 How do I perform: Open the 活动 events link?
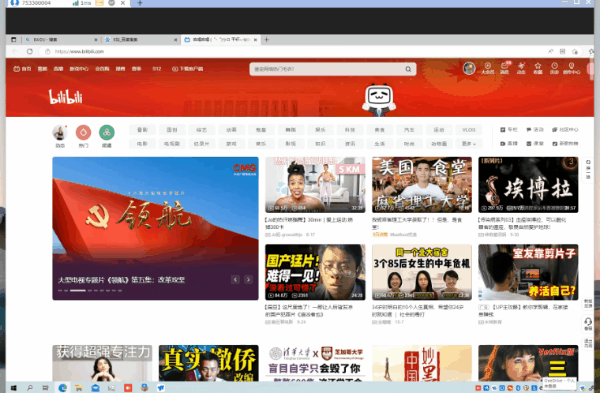pos(535,130)
